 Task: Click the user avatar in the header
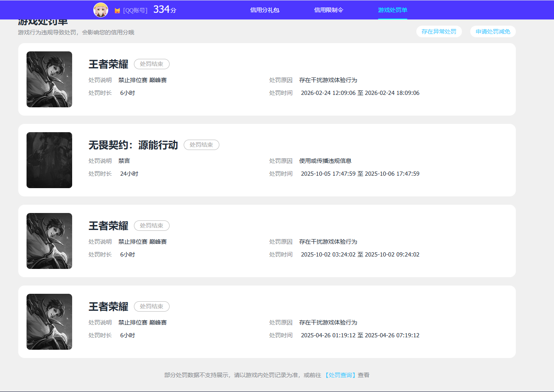coord(101,10)
